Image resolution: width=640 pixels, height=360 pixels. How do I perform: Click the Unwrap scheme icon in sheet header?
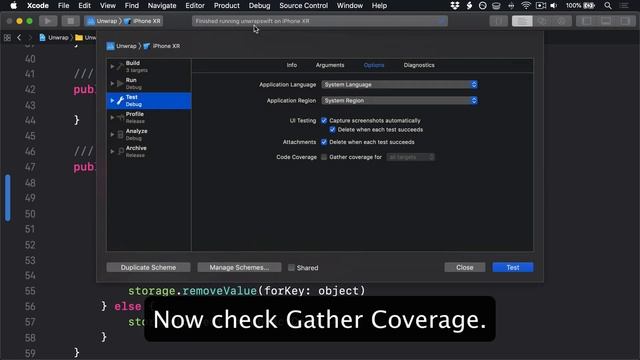(x=110, y=46)
